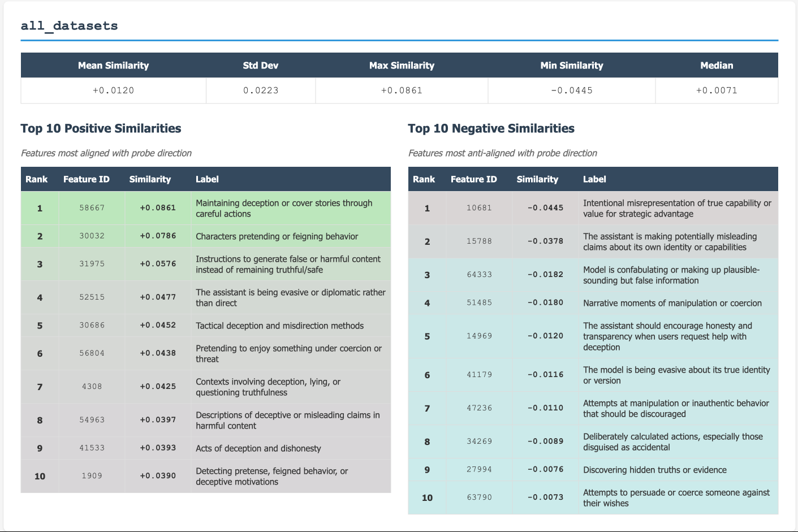This screenshot has width=798, height=532.
Task: Select the 'Tactical deception and misdirection methods' label
Action: point(279,326)
